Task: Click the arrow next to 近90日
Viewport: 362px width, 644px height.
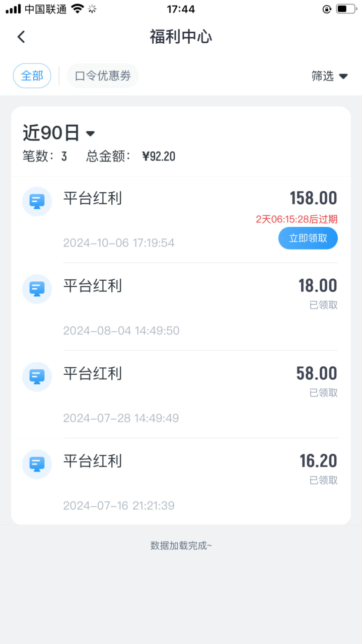Action: pyautogui.click(x=91, y=133)
